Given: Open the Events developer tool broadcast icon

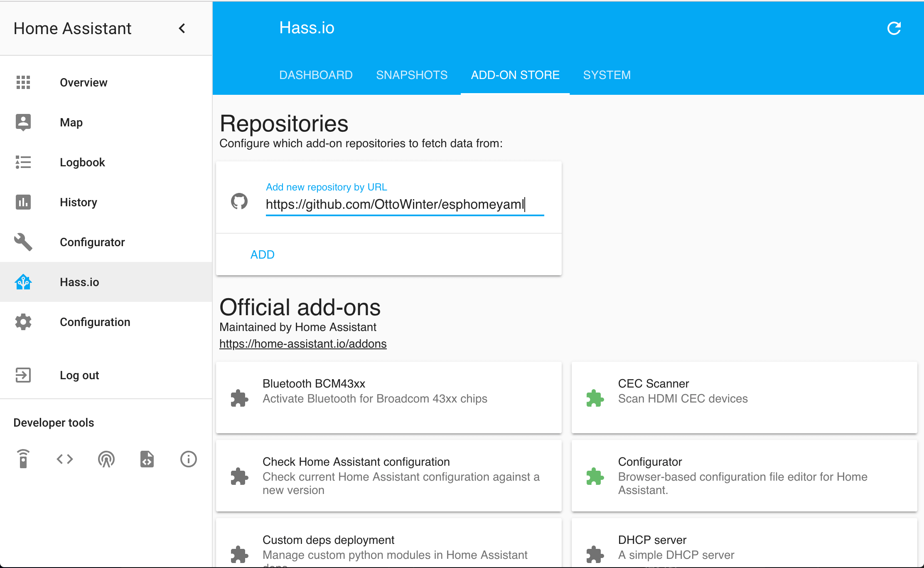Looking at the screenshot, I should (x=106, y=459).
